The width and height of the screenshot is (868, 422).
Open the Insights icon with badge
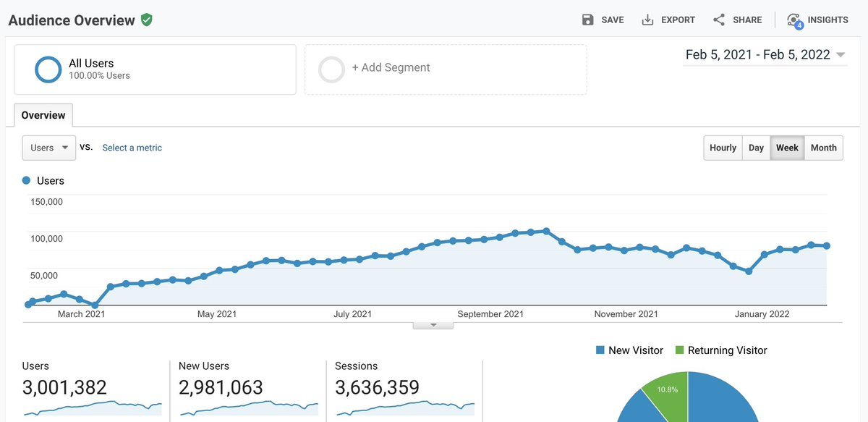click(794, 20)
